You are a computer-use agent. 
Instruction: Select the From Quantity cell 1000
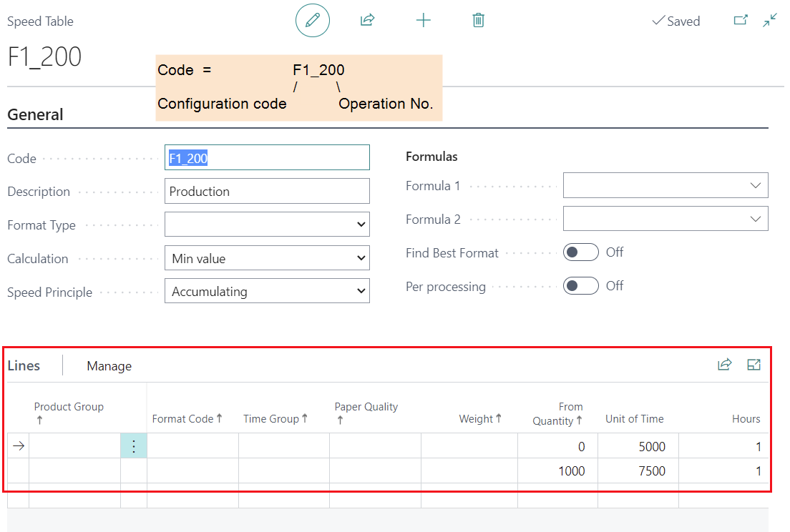(557, 471)
